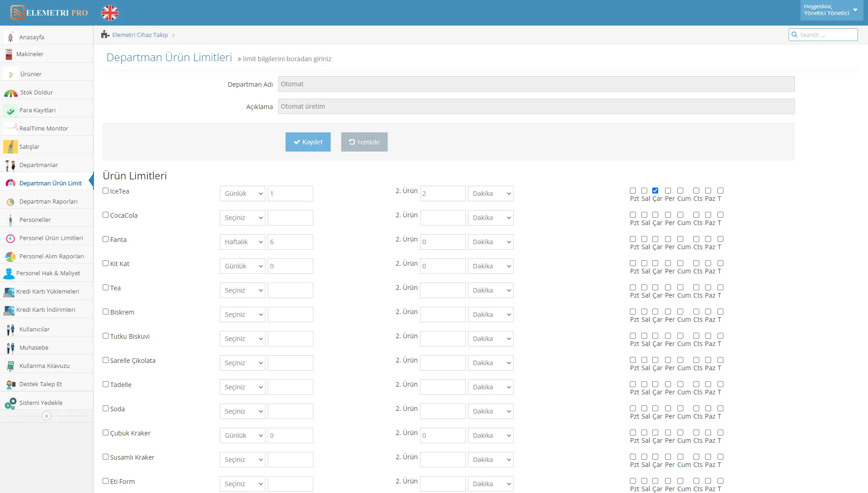Click the Personel Ürün Limitleri clock icon

10,238
